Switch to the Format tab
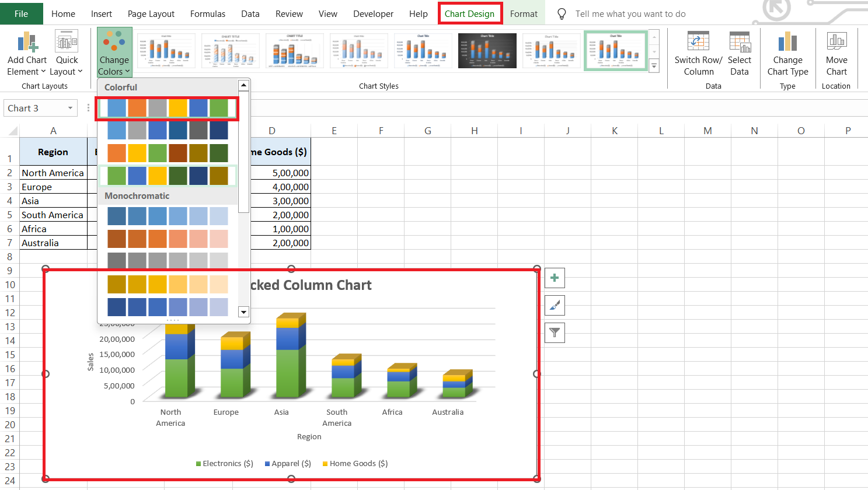Viewport: 868px width, 490px height. [524, 13]
